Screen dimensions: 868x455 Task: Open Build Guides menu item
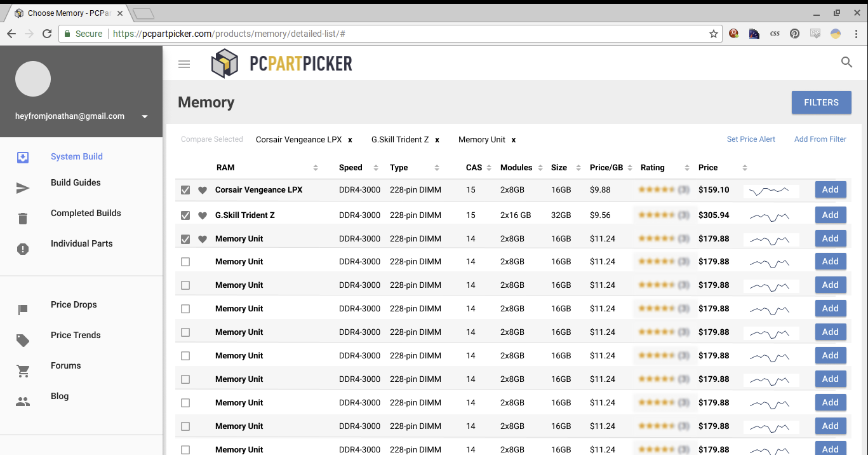tap(76, 183)
